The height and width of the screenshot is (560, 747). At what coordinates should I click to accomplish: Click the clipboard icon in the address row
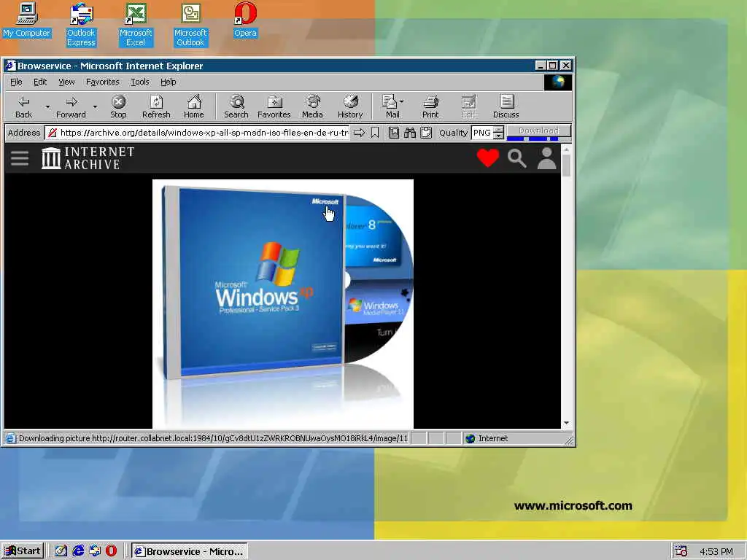(x=426, y=133)
